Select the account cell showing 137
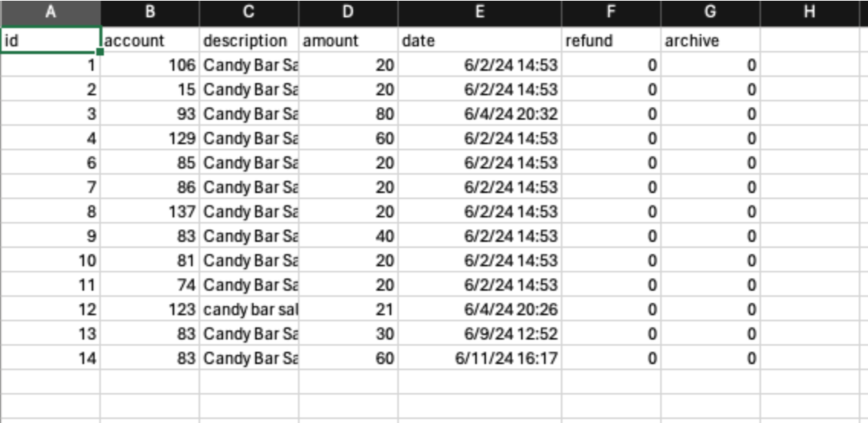 click(150, 211)
